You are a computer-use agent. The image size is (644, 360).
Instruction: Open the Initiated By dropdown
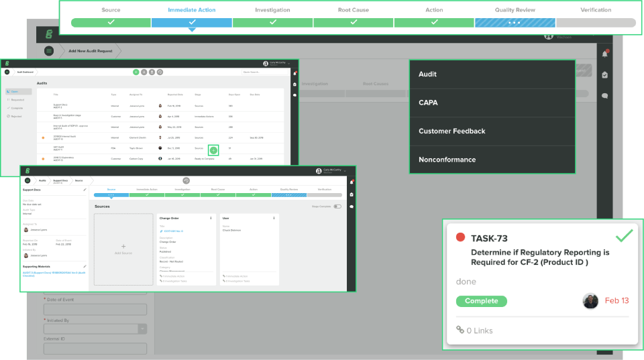pyautogui.click(x=95, y=328)
